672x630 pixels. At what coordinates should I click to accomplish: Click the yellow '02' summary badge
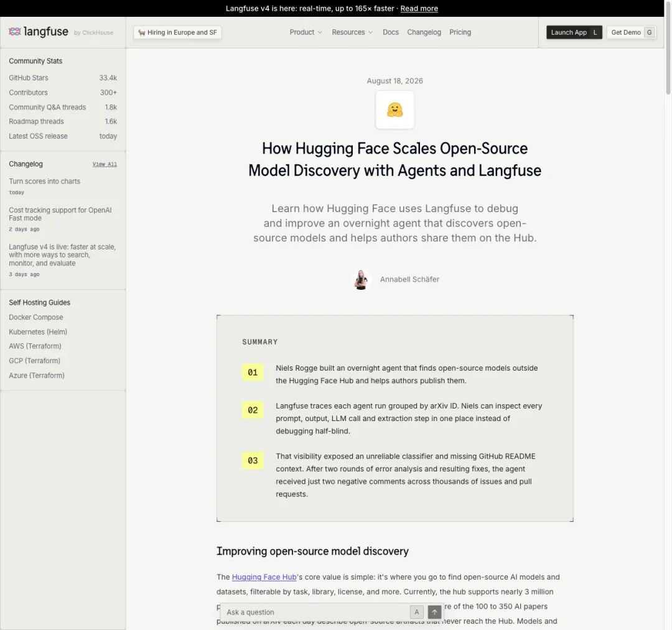253,410
